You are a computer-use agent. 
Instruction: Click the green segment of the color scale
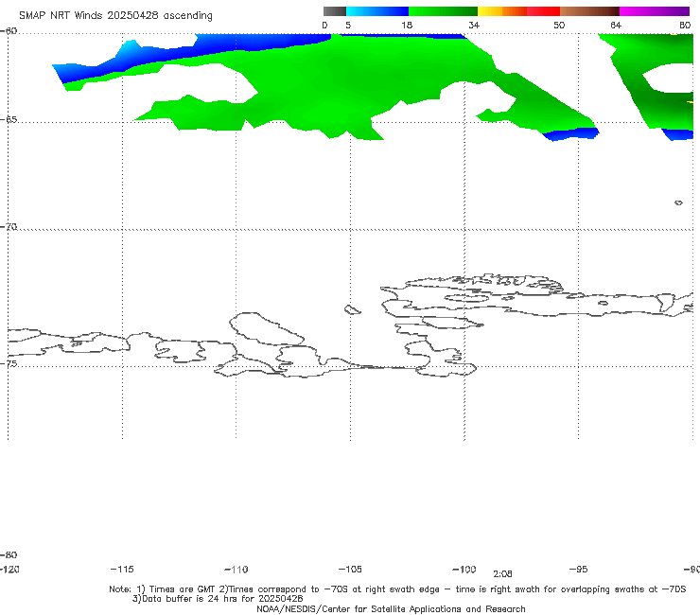[443, 11]
